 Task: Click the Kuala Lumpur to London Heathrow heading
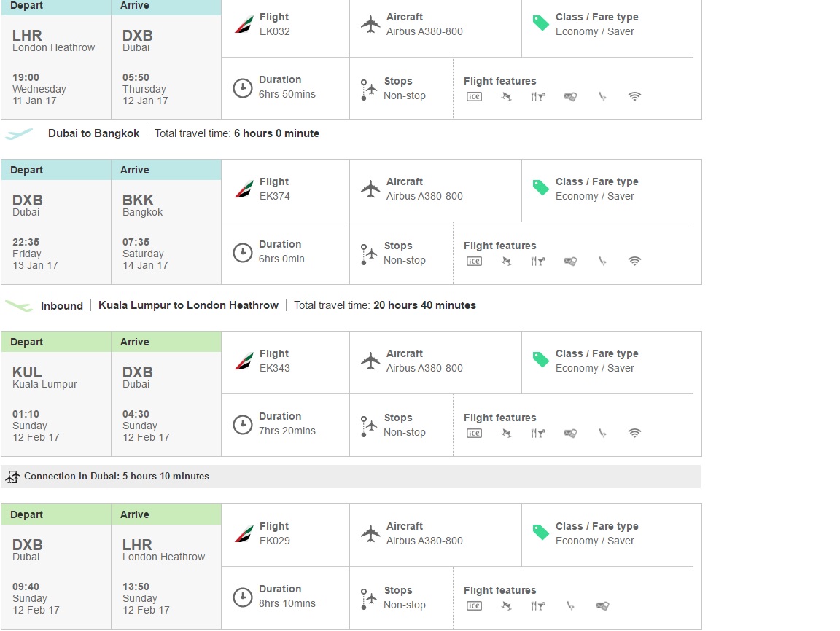pyautogui.click(x=189, y=305)
